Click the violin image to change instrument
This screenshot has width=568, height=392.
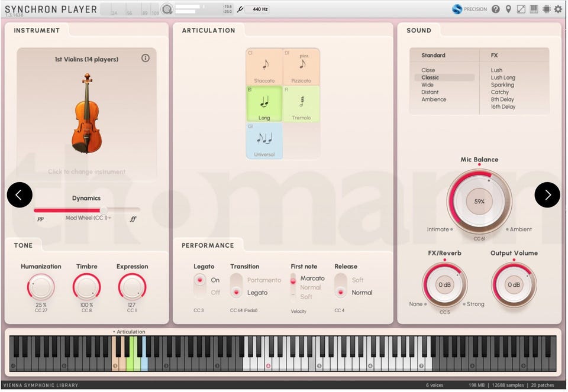[x=86, y=113]
